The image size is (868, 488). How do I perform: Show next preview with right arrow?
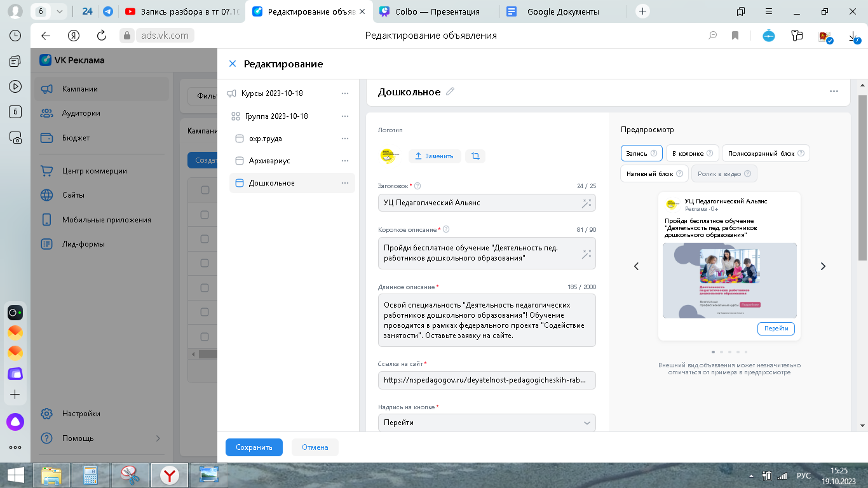click(823, 266)
